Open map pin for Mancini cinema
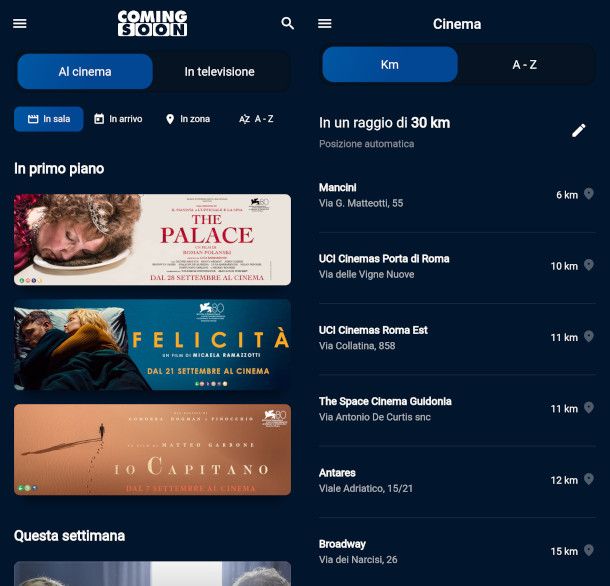The height and width of the screenshot is (586, 610). click(x=589, y=194)
